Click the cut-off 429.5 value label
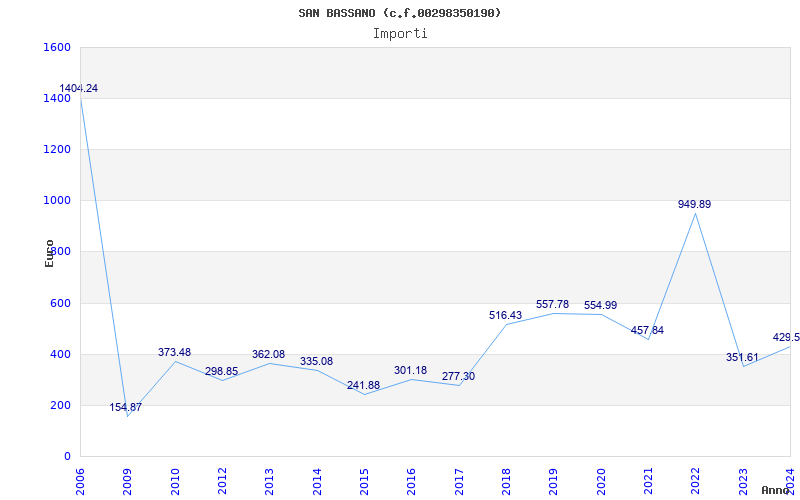 786,337
